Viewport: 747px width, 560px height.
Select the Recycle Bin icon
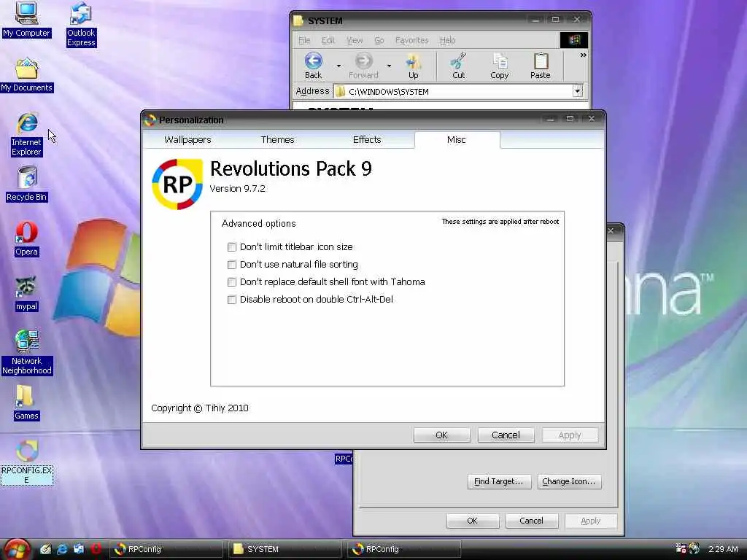click(27, 184)
